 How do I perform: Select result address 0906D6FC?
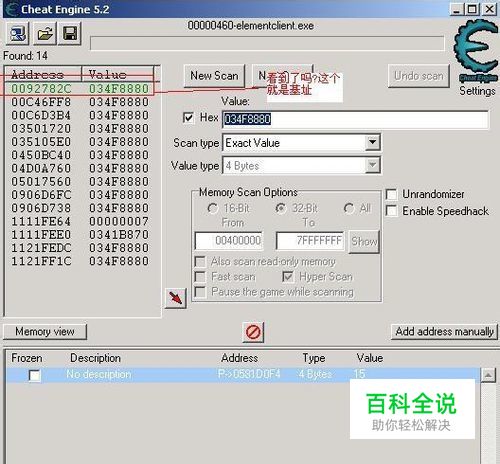click(41, 195)
